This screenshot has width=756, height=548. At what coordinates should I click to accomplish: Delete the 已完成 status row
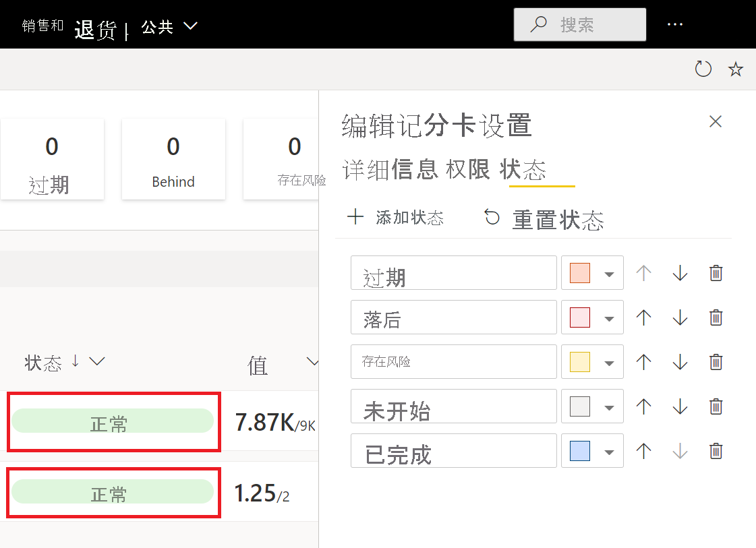(x=716, y=451)
